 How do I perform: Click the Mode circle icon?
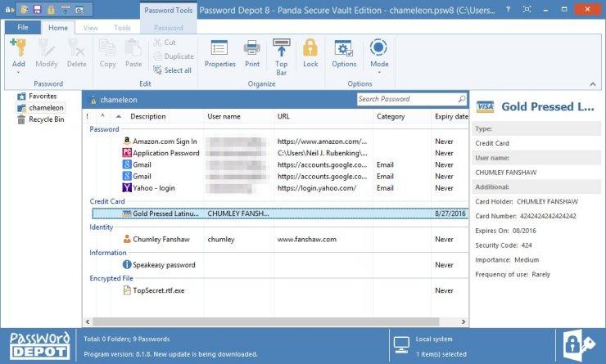point(378,47)
